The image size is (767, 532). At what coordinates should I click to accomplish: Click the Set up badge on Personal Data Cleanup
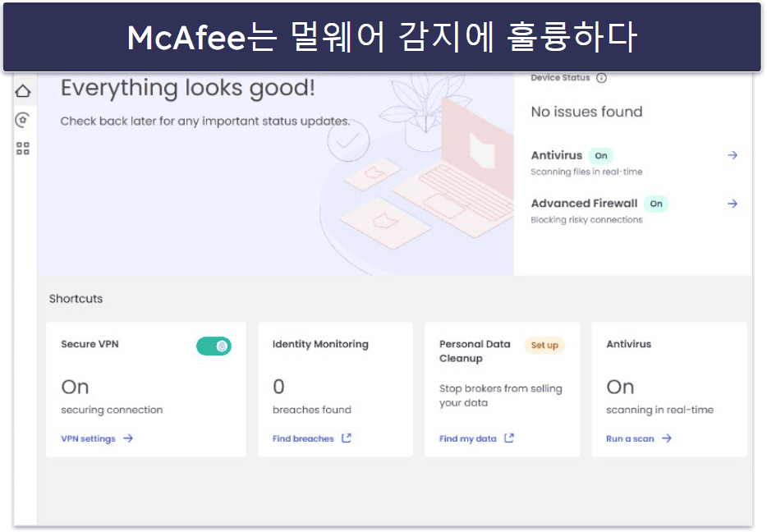click(544, 345)
